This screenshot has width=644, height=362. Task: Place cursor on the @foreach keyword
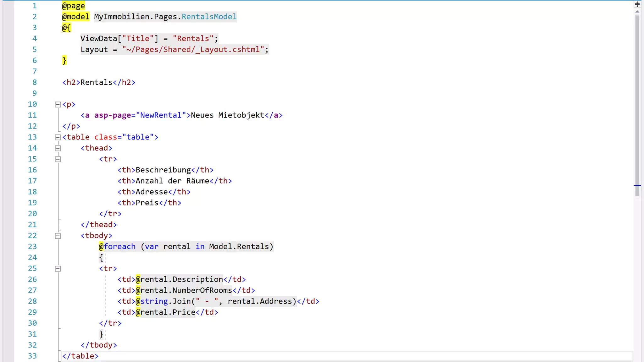119,247
